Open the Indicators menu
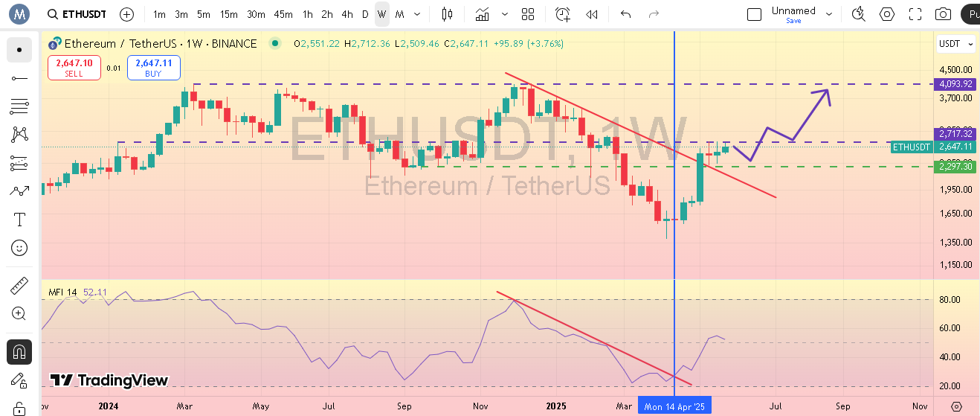 point(483,14)
